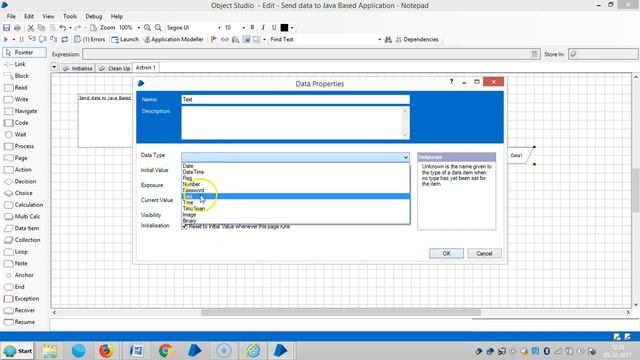Select the Code stage tool

point(21,123)
